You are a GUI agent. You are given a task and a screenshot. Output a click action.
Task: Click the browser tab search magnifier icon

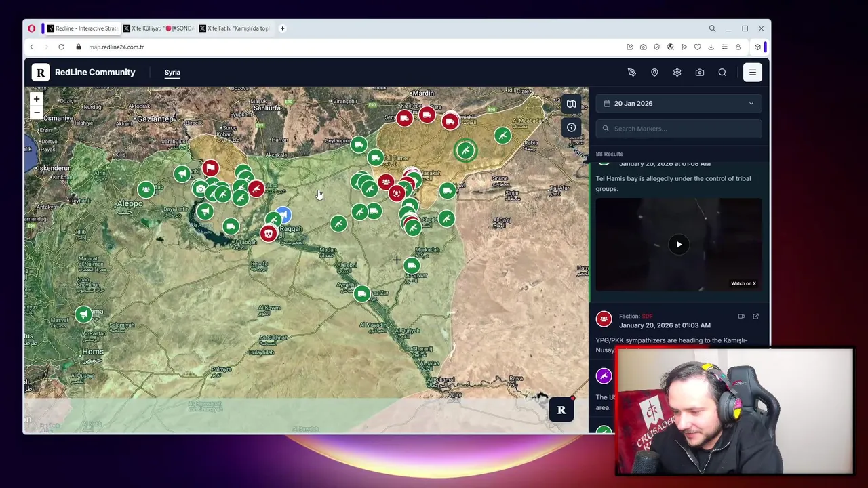712,28
